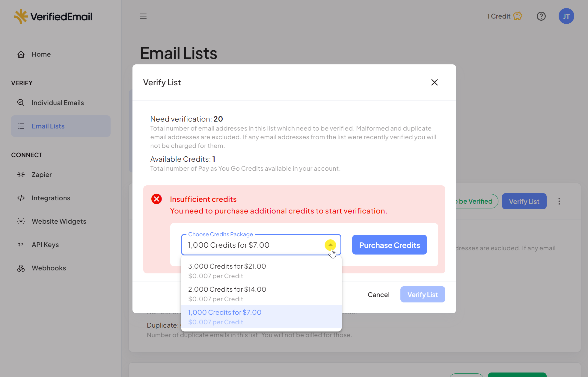The height and width of the screenshot is (377, 588).
Task: Click the Purchase Credits button
Action: tap(390, 245)
